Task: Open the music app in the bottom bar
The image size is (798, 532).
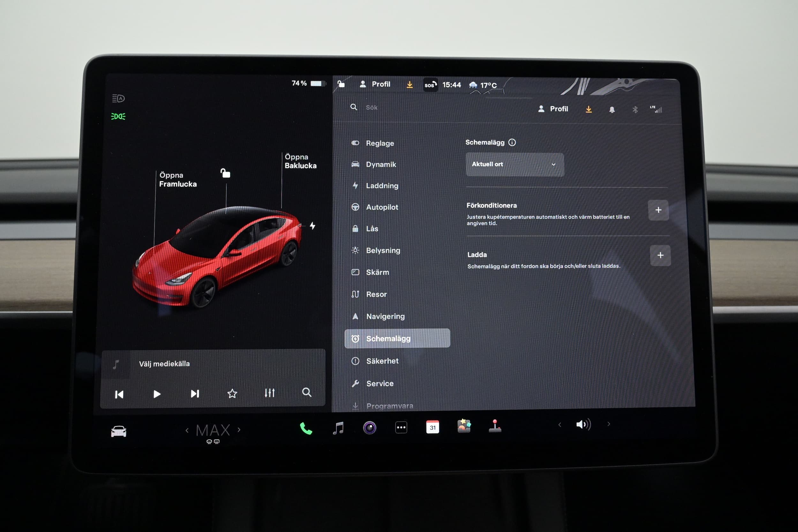Action: point(338,428)
